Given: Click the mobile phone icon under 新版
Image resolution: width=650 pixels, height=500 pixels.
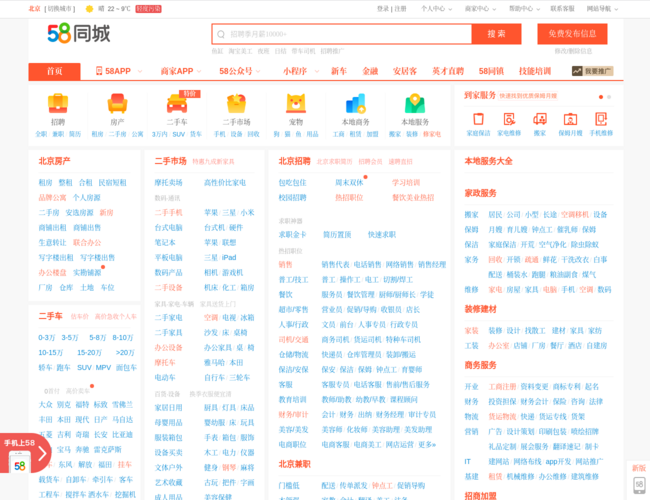Looking at the screenshot, I should click(639, 484).
